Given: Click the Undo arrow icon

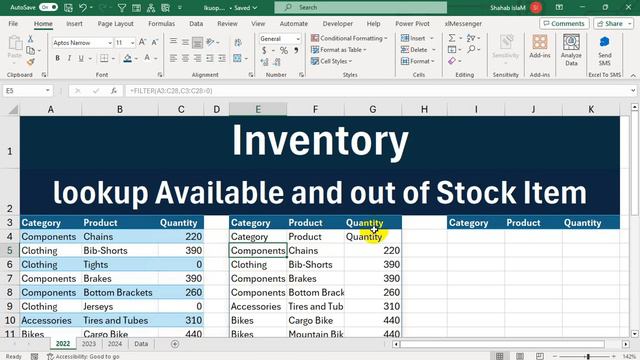Looking at the screenshot, I should coord(83,7).
